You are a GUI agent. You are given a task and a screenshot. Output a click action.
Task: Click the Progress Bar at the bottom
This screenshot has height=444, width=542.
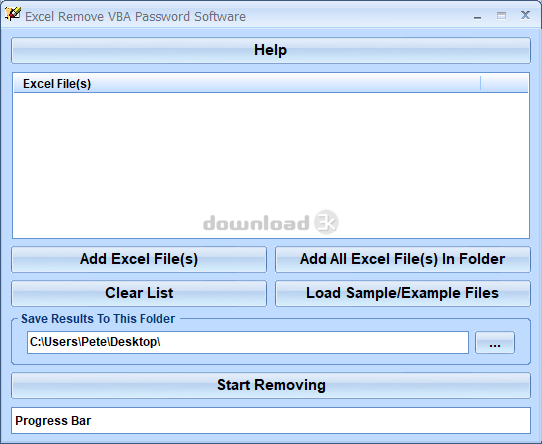coord(271,420)
